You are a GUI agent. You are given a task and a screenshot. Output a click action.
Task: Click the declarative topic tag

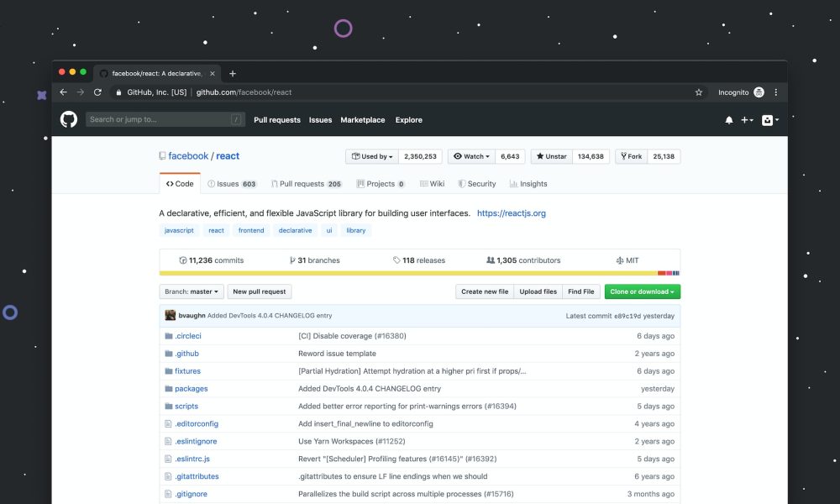tap(295, 230)
